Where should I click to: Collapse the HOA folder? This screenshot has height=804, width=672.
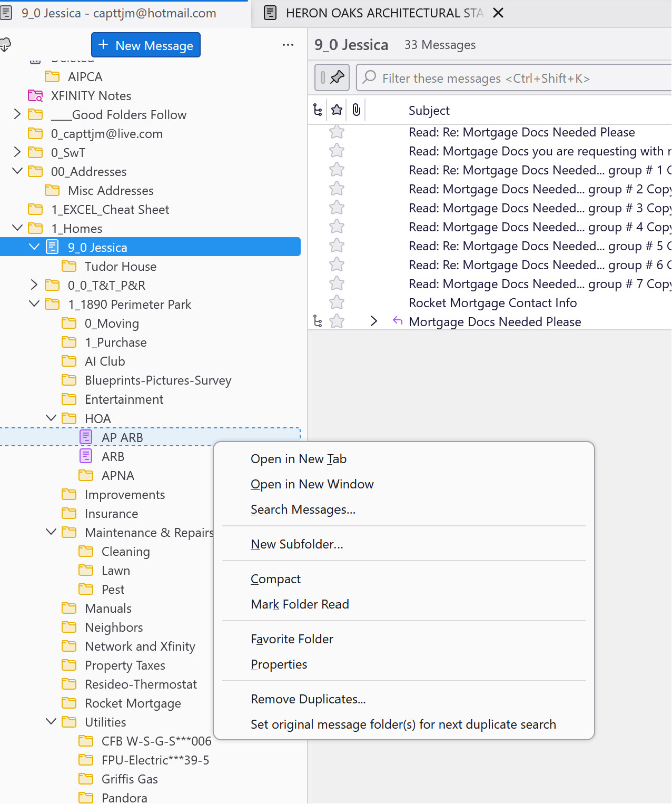point(51,418)
